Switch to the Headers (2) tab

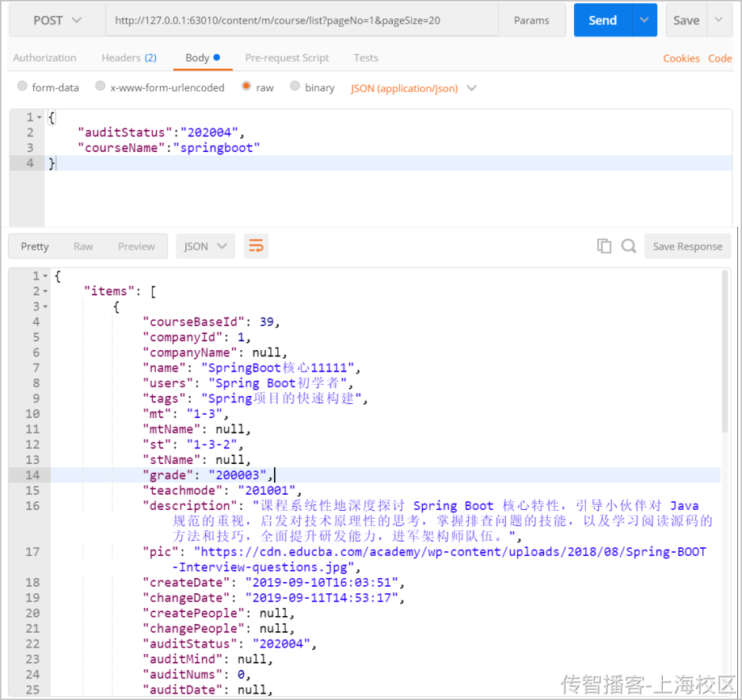(x=129, y=58)
